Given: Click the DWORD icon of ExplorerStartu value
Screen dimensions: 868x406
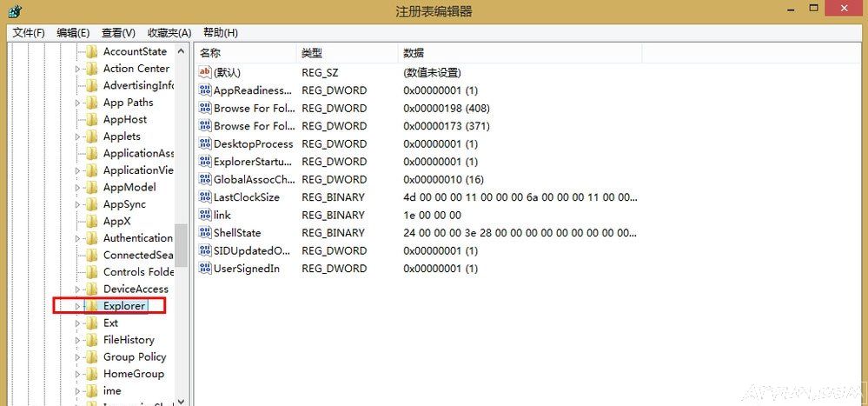Looking at the screenshot, I should tap(205, 161).
